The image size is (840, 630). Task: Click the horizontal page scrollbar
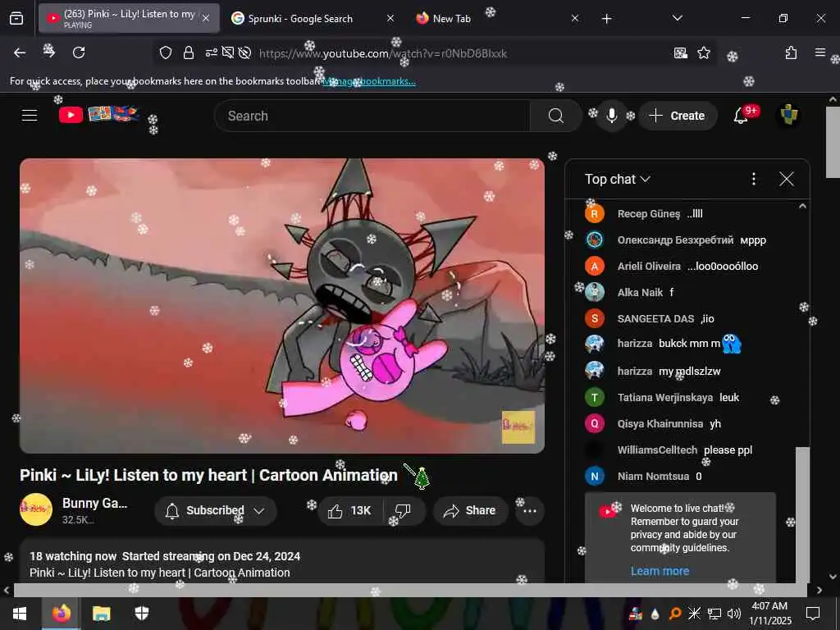click(x=410, y=590)
